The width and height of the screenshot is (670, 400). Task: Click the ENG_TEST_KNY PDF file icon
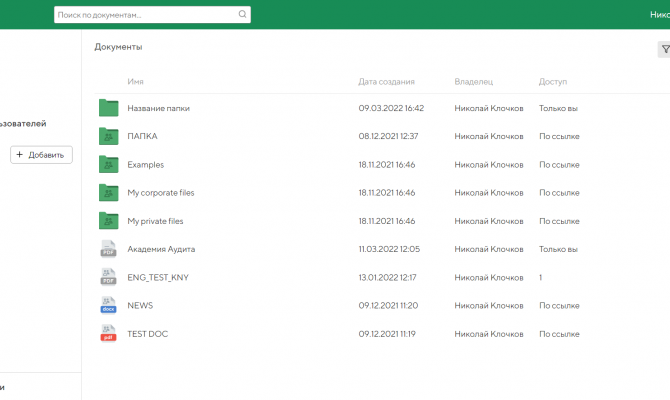click(109, 277)
